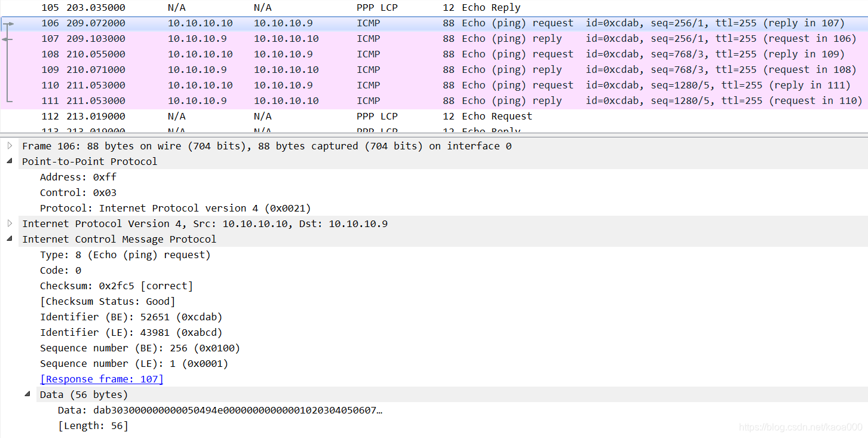Select Identifier (BE): 52651 (0xcdab)

[x=131, y=317]
